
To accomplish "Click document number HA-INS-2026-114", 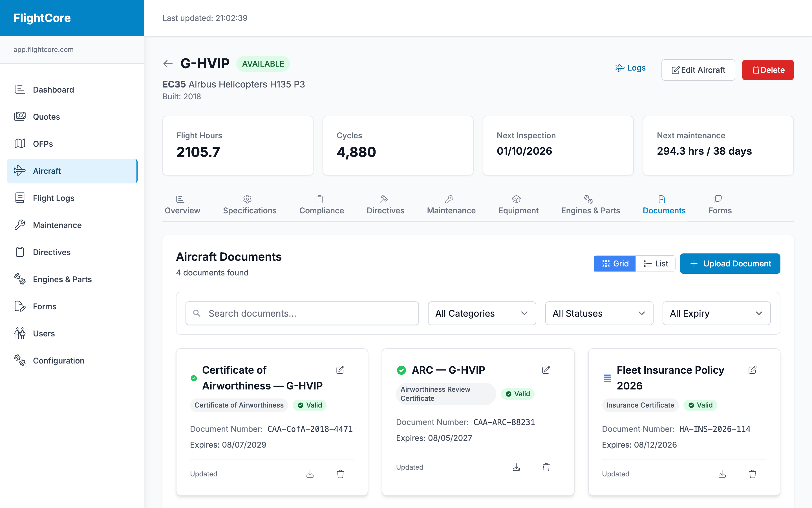I will point(715,429).
